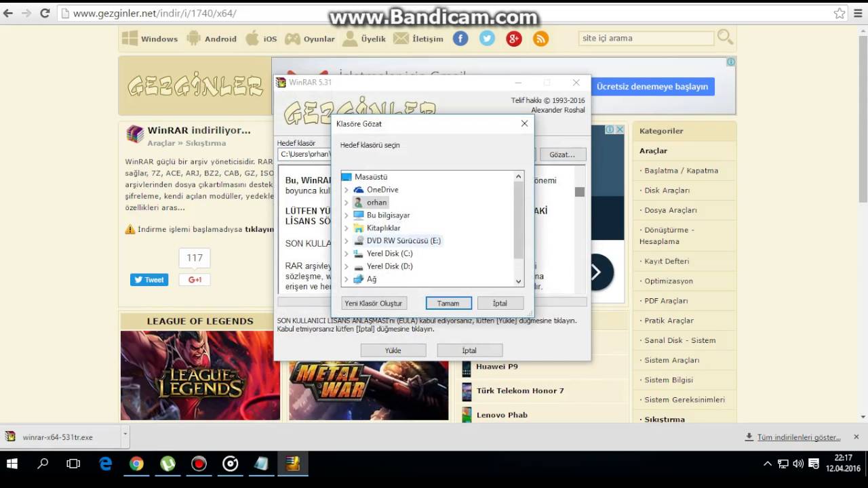Expand the Ağ network node
The width and height of the screenshot is (868, 488).
pyautogui.click(x=346, y=279)
